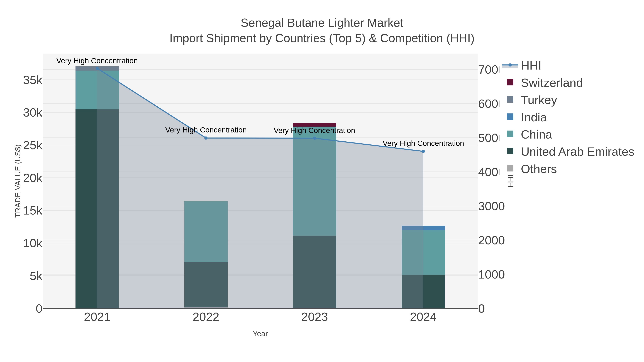The height and width of the screenshot is (362, 644).
Task: Click the Switzerland maroon legend swatch
Action: coord(510,82)
